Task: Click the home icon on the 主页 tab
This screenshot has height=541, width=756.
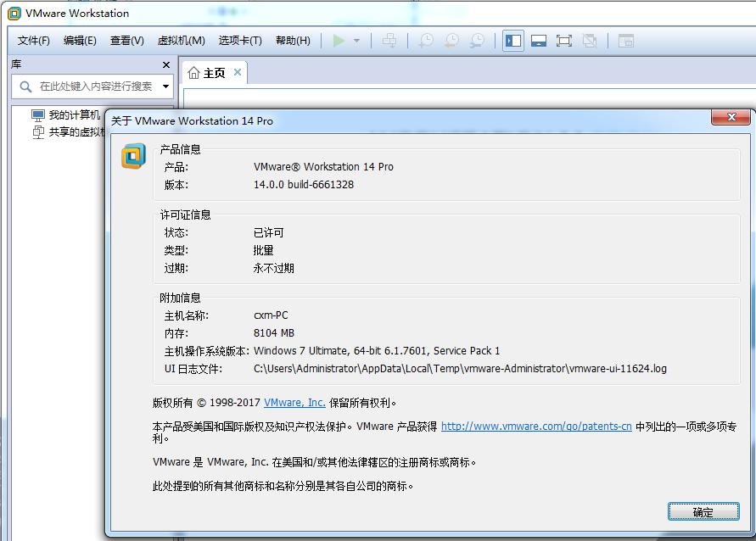Action: pos(193,73)
